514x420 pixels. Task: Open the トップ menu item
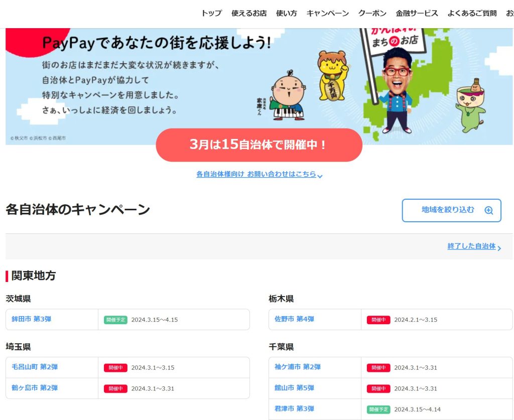(211, 13)
